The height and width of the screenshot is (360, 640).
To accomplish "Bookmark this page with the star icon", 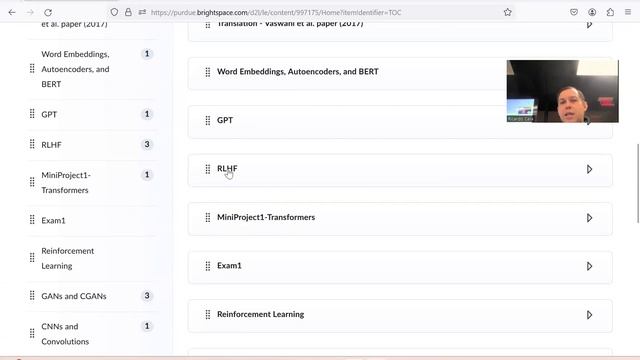I will click(x=507, y=12).
